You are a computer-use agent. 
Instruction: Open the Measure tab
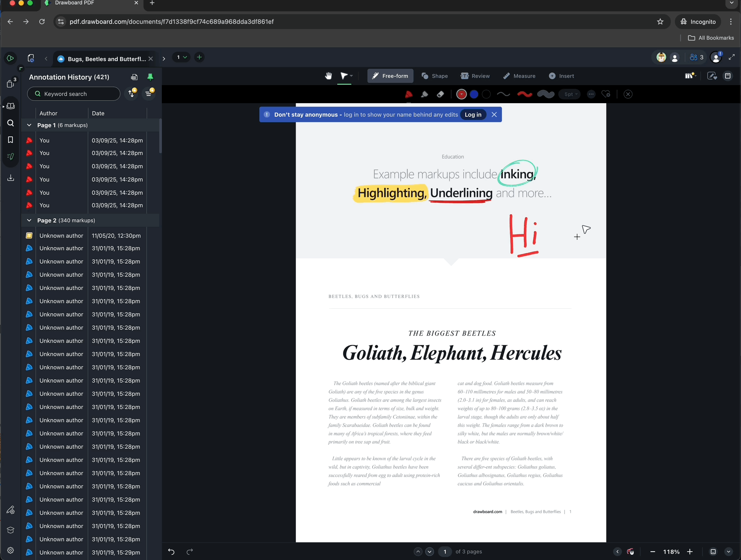(x=519, y=76)
